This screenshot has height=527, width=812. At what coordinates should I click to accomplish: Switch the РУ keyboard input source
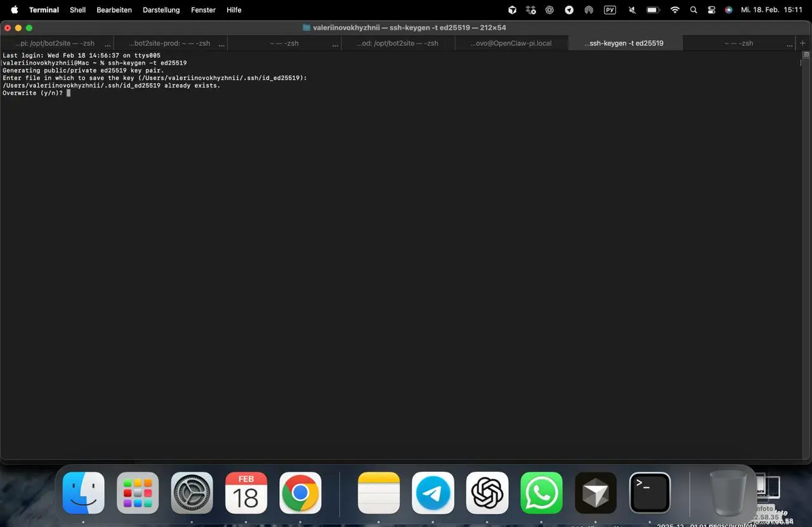point(610,10)
